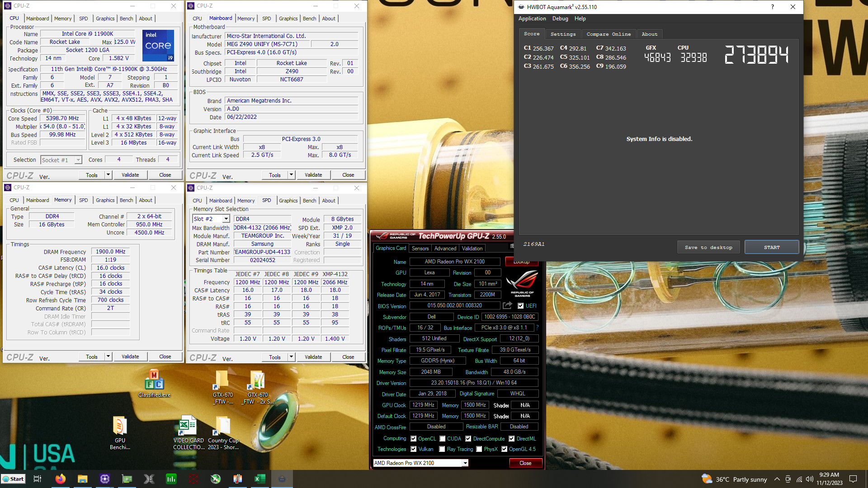Open Tools dropdown arrow in CPU-Z SPD window
Image resolution: width=868 pixels, height=488 pixels.
click(291, 357)
